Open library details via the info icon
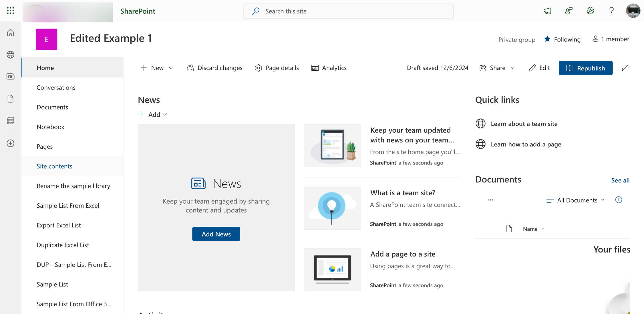 point(619,200)
